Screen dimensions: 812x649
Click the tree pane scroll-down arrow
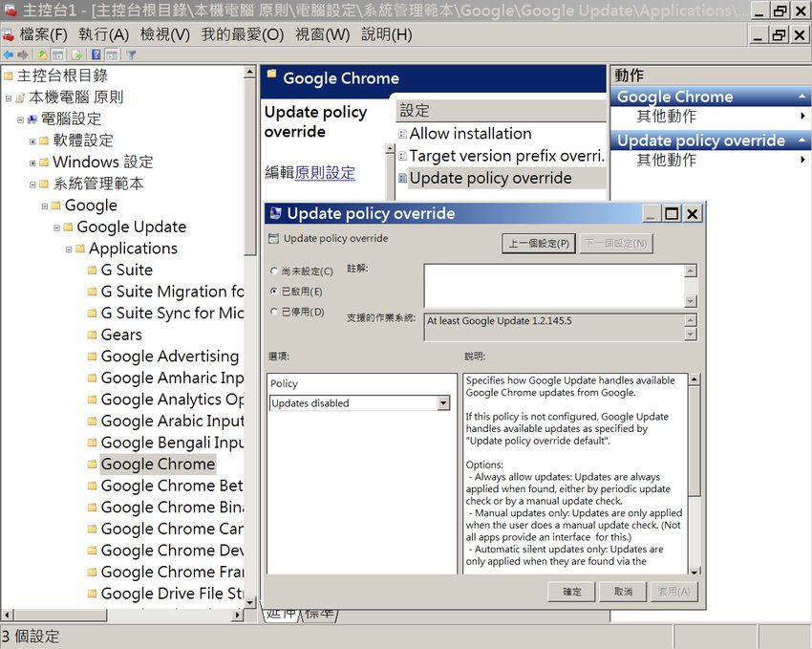(249, 602)
